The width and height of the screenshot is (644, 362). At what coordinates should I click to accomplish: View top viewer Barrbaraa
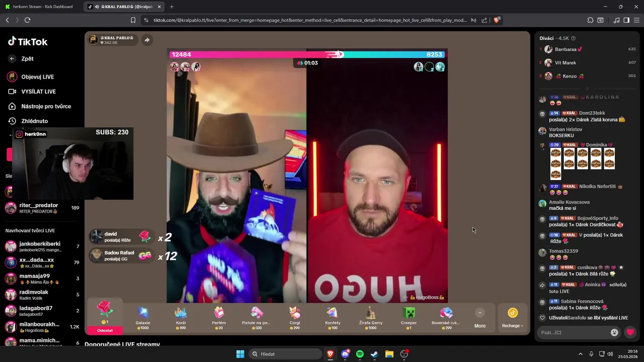click(x=588, y=49)
